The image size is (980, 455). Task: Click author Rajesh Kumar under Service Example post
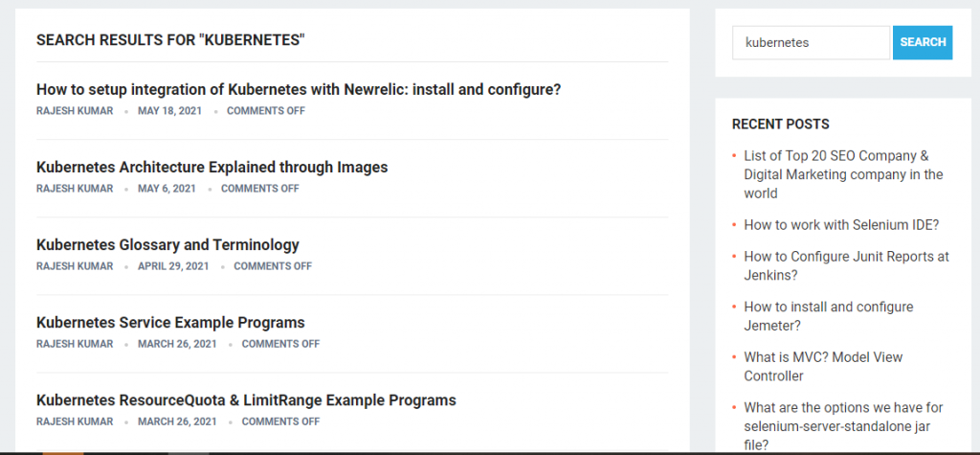point(75,344)
